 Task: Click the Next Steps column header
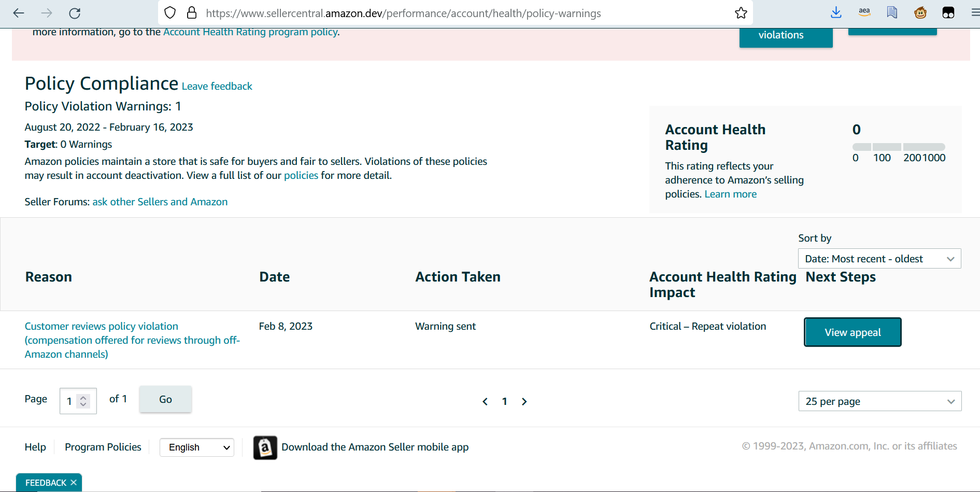click(x=841, y=277)
